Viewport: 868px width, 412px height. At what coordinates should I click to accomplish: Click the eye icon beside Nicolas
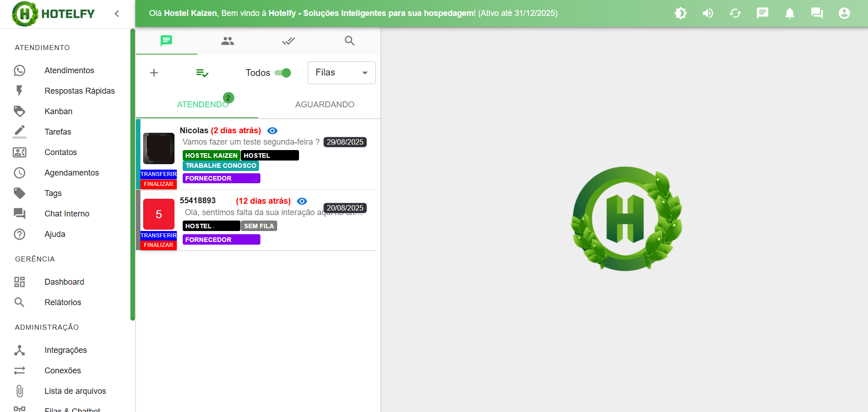(272, 131)
